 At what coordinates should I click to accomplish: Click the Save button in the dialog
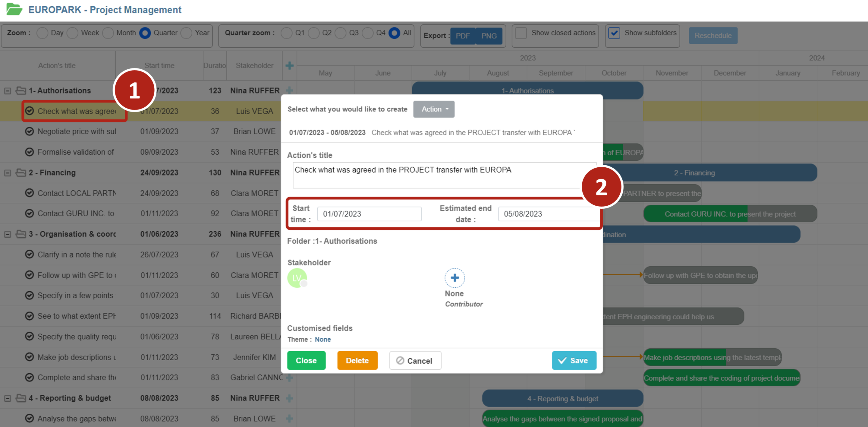click(x=574, y=361)
